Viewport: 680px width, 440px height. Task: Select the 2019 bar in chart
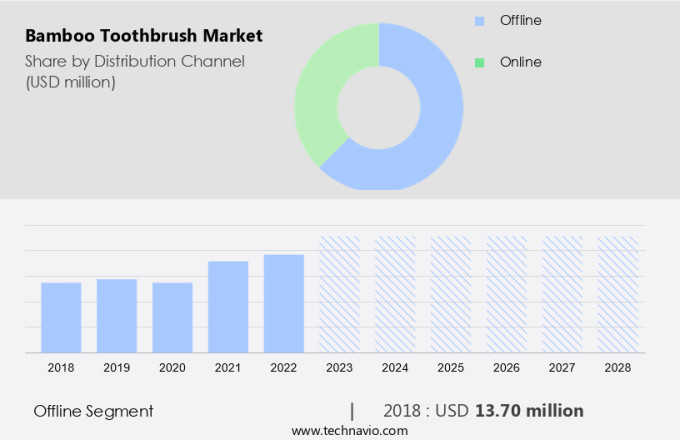pyautogui.click(x=117, y=315)
